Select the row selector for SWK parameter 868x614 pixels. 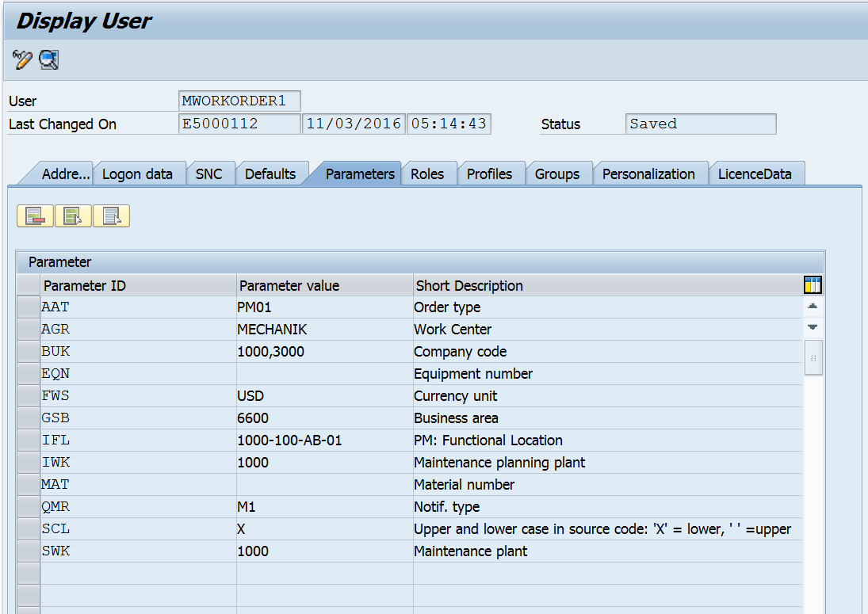[28, 551]
